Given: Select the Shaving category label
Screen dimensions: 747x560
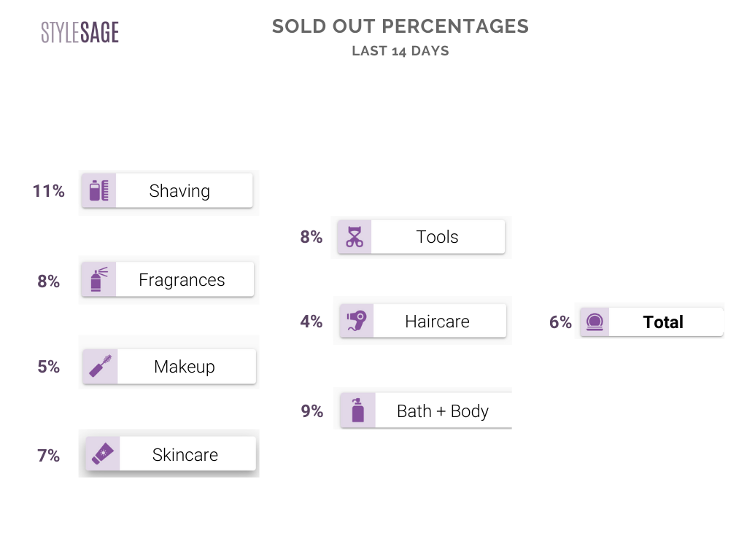Looking at the screenshot, I should pyautogui.click(x=179, y=191).
